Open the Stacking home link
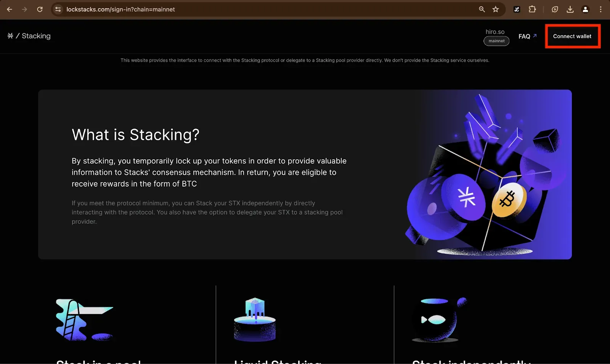 pyautogui.click(x=36, y=36)
